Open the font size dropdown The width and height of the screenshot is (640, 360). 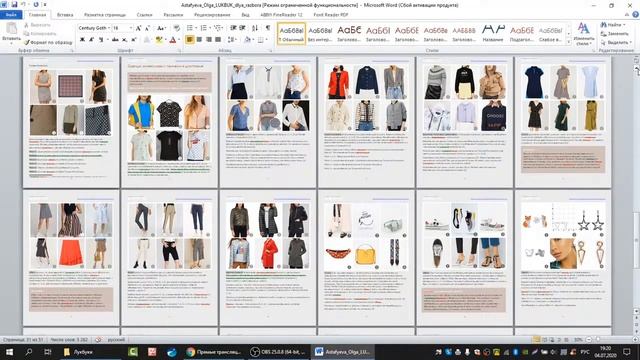[x=131, y=28]
